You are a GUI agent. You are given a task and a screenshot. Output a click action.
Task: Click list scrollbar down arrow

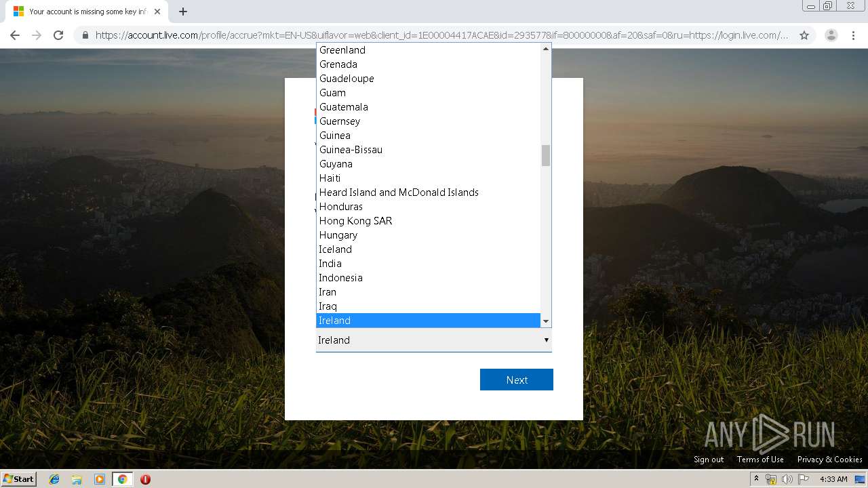tap(546, 321)
